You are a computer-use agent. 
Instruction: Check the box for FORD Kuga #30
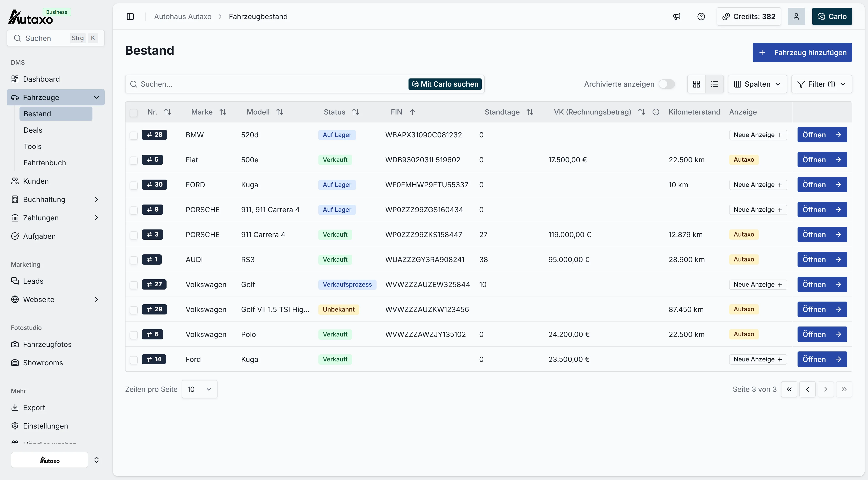click(134, 185)
